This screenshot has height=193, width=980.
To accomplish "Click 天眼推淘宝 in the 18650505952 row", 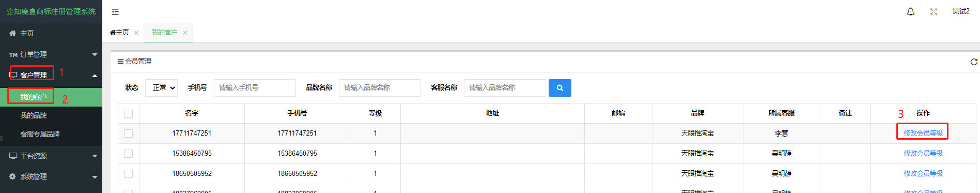I will [x=697, y=174].
